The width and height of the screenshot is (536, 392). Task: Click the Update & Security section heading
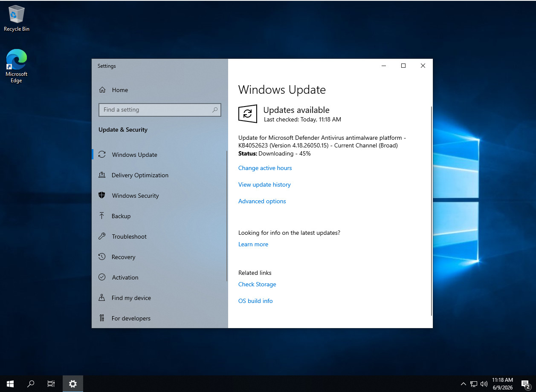click(x=123, y=130)
